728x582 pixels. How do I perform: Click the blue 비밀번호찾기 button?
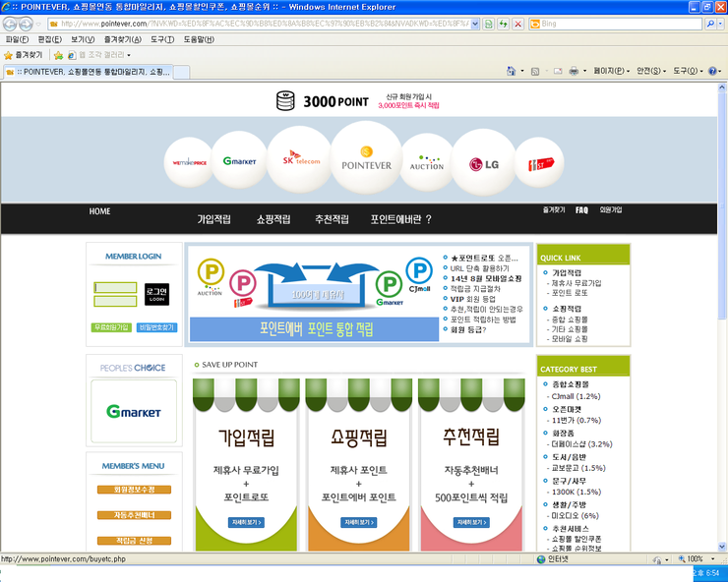[x=157, y=327]
